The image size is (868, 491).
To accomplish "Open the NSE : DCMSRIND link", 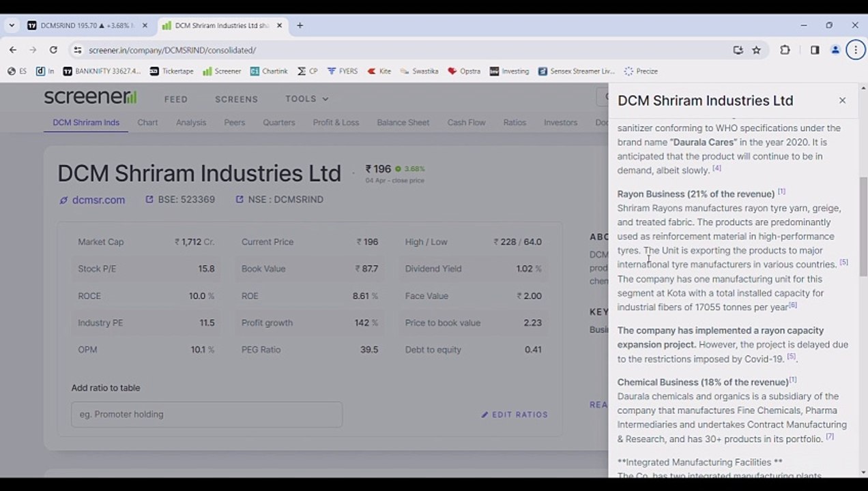I will coord(279,200).
